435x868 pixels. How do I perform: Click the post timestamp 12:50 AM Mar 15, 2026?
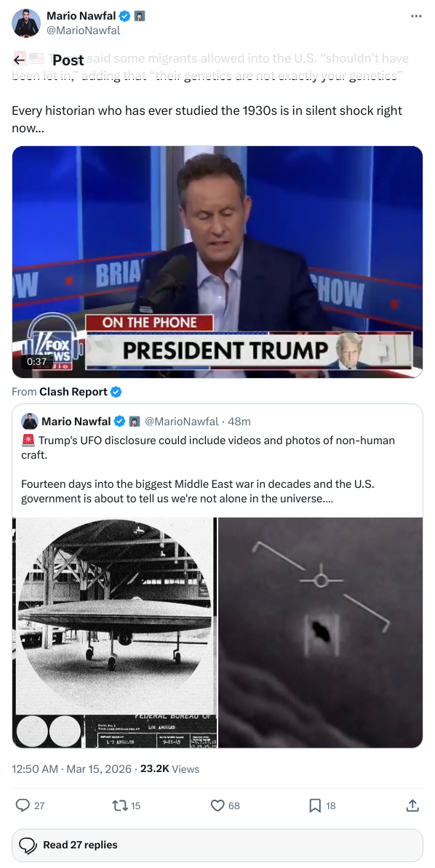coord(71,769)
